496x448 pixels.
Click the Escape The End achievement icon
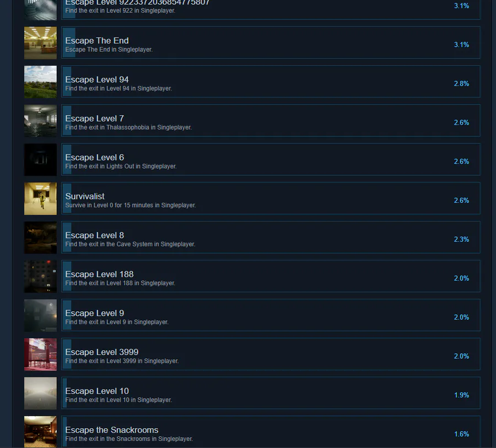pyautogui.click(x=40, y=43)
